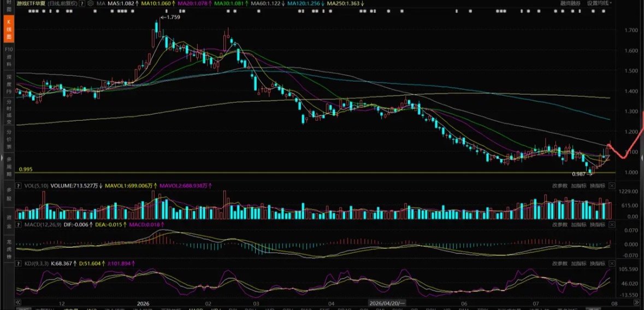Click the 1.759 high price marker
The width and height of the screenshot is (644, 310).
click(170, 17)
